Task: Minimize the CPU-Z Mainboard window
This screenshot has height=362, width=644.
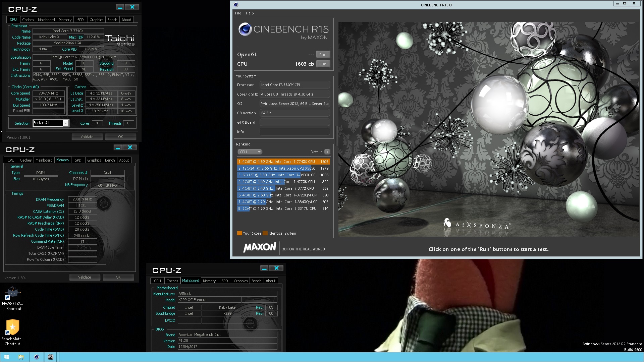Action: pyautogui.click(x=264, y=268)
